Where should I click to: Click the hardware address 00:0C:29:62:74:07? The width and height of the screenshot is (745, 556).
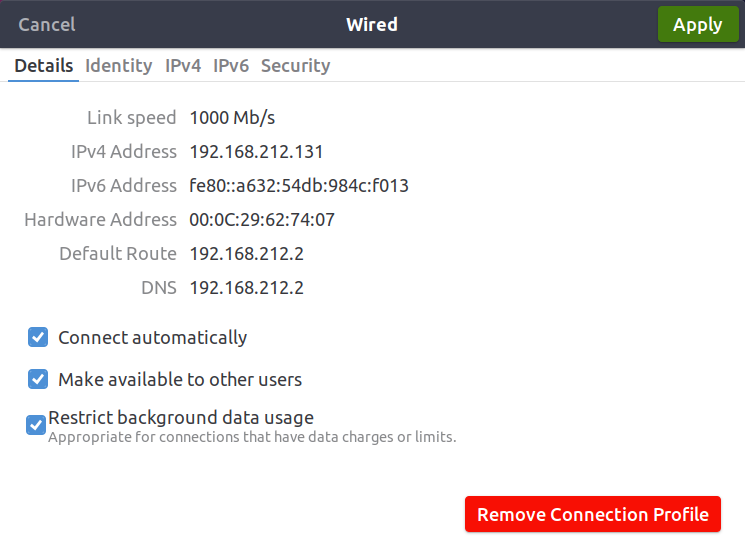coord(262,220)
